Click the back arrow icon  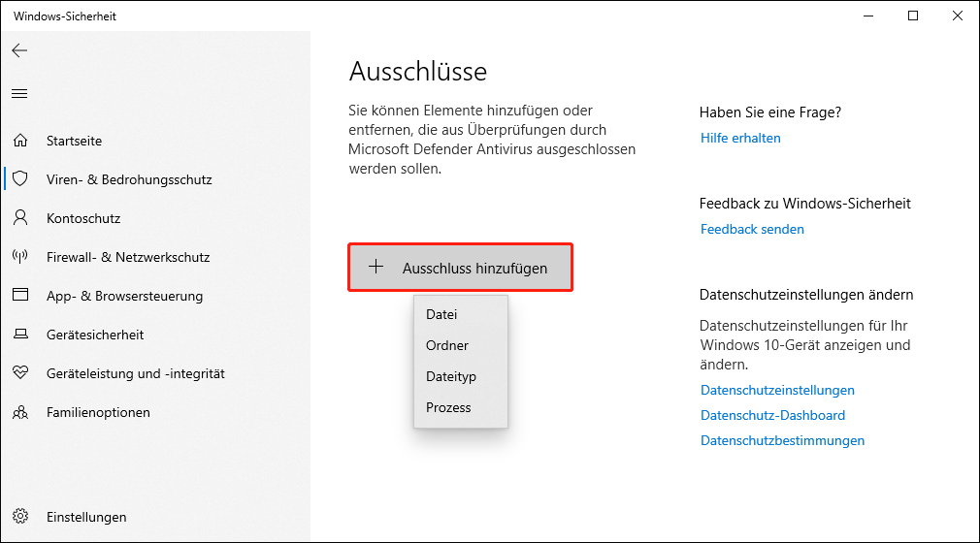[x=20, y=50]
